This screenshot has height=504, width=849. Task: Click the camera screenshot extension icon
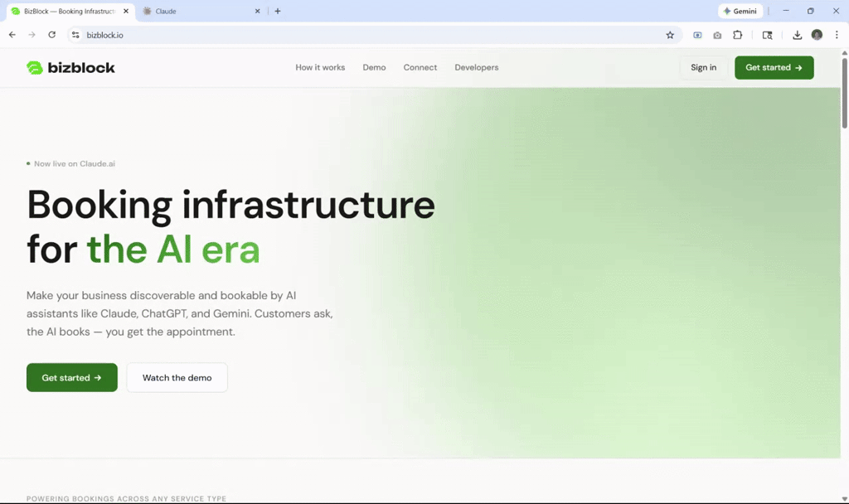(717, 35)
